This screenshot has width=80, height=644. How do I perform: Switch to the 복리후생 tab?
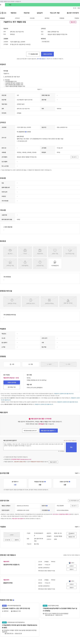point(47,18)
